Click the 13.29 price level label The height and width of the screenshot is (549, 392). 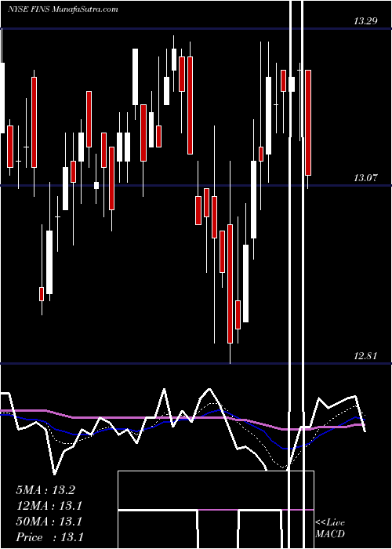click(365, 21)
